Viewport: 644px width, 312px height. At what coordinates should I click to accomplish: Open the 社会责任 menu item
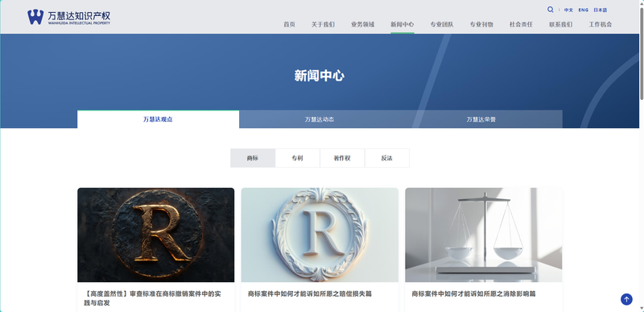click(x=521, y=24)
